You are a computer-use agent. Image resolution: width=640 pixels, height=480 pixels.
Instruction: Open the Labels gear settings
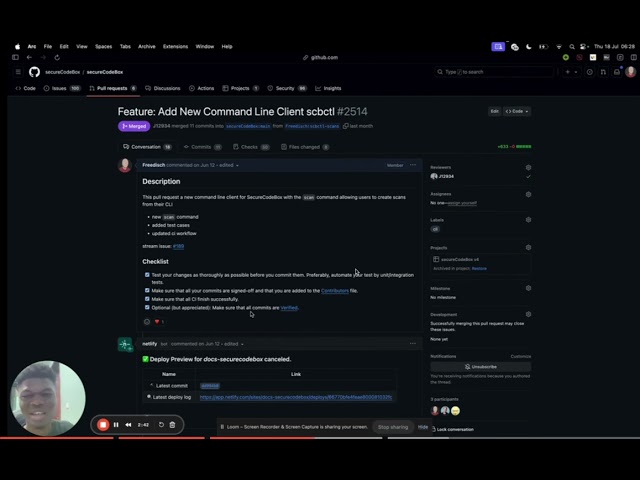pos(528,220)
